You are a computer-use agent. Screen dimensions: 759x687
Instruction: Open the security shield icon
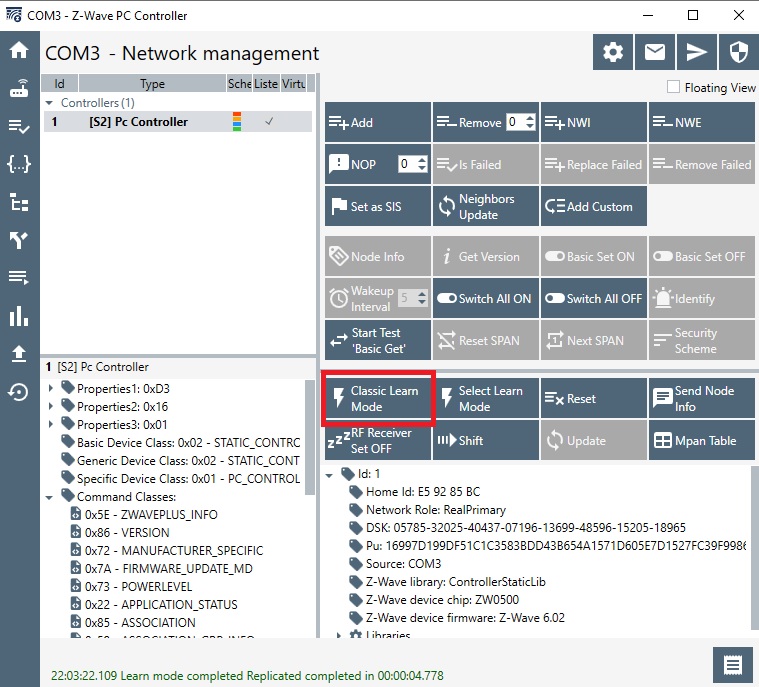[739, 52]
